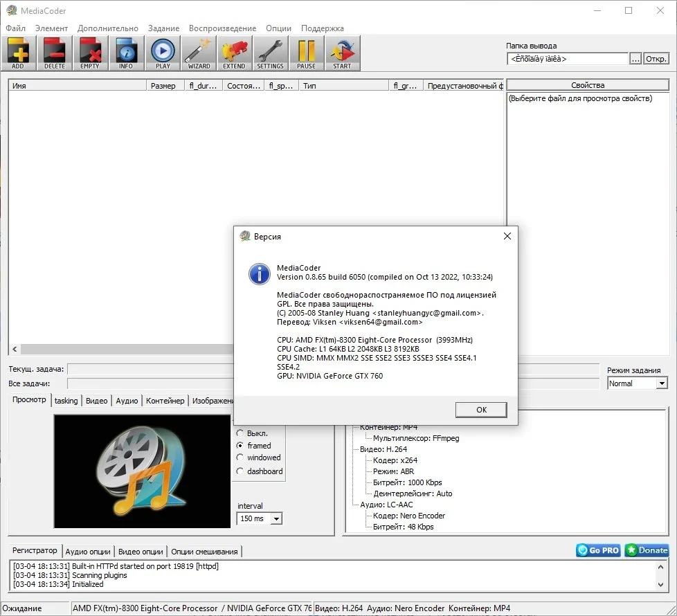Click the PLAY toolbar icon
Screen dimensions: 677x616
(x=163, y=53)
